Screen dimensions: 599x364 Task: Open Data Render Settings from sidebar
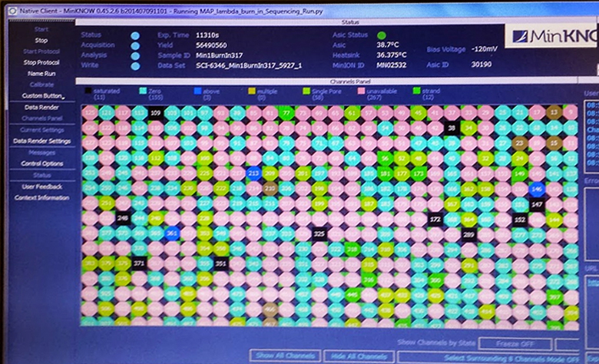pos(41,141)
